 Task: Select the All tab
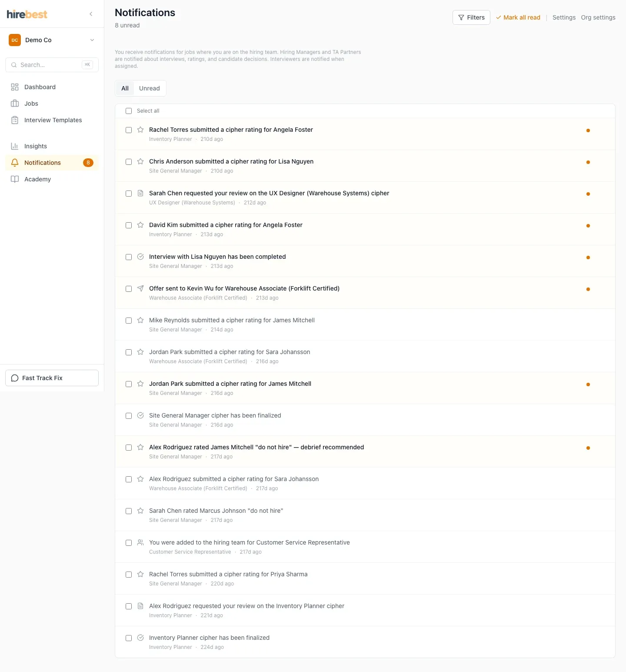coord(125,88)
